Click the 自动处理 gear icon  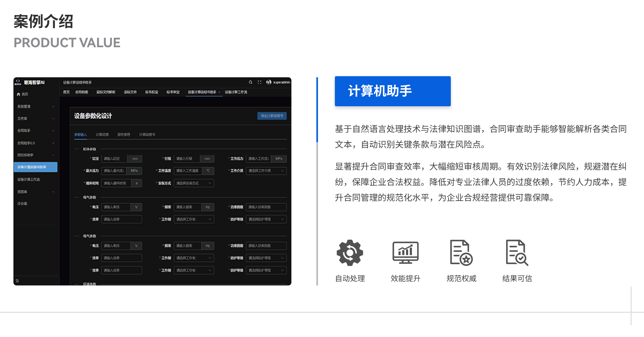pyautogui.click(x=350, y=253)
